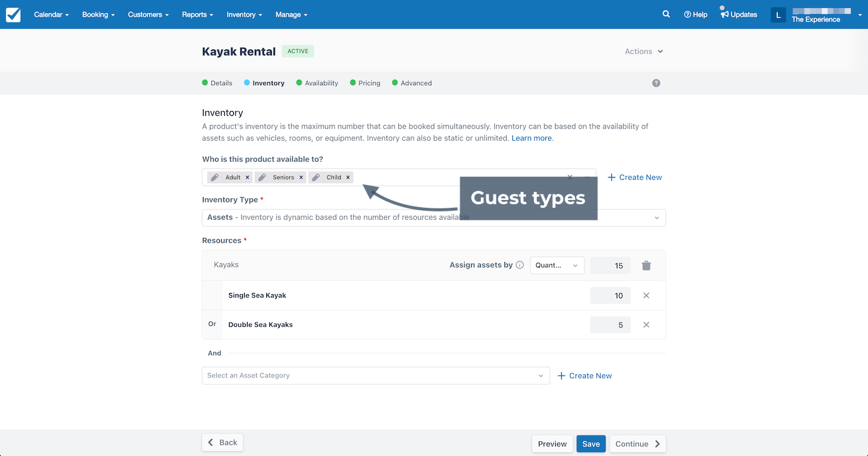Image resolution: width=868 pixels, height=456 pixels.
Task: Click The Experience account name
Action: coord(815,19)
